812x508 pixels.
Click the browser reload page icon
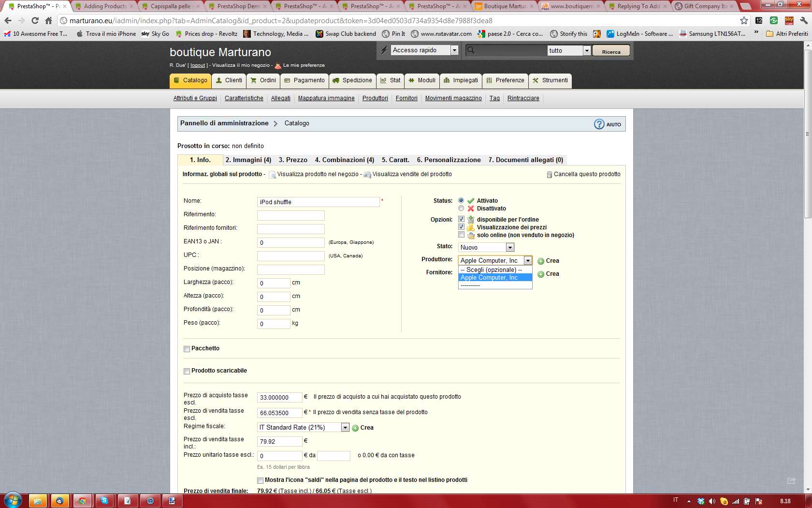tap(35, 21)
